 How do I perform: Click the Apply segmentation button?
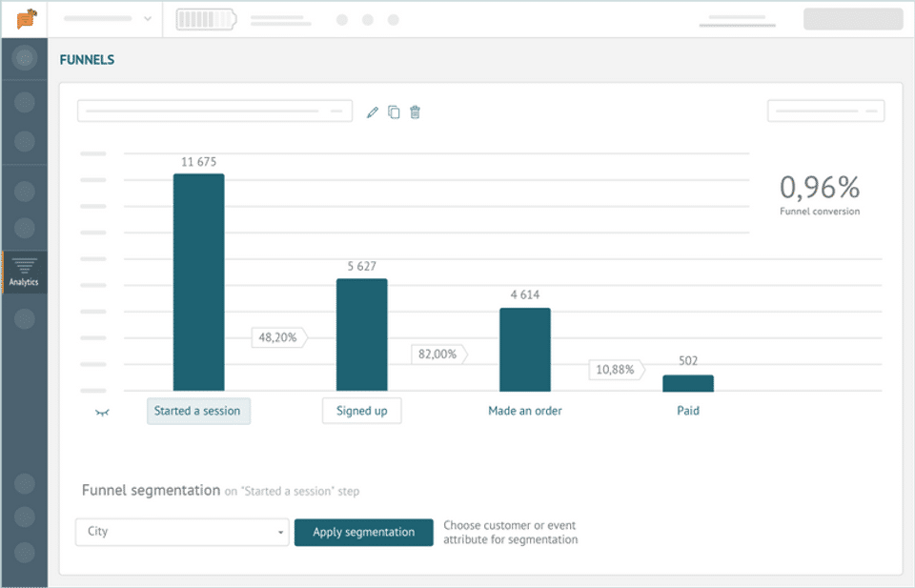[x=363, y=532]
